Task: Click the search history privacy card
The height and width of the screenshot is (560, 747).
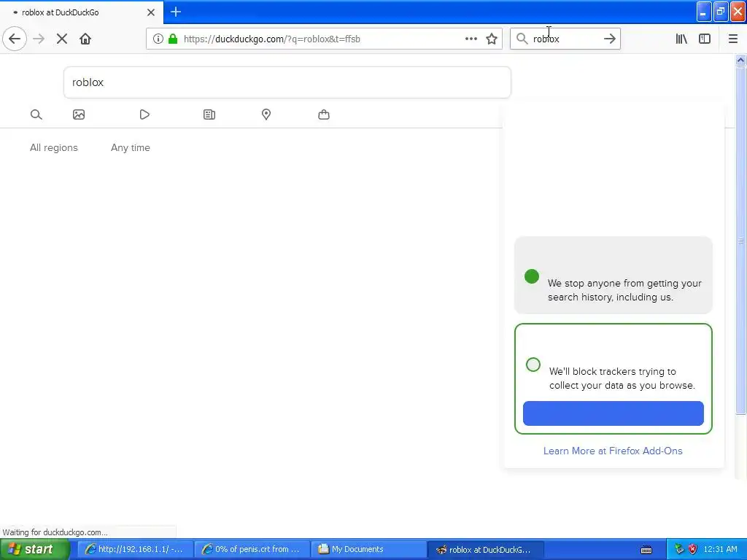Action: pos(613,275)
